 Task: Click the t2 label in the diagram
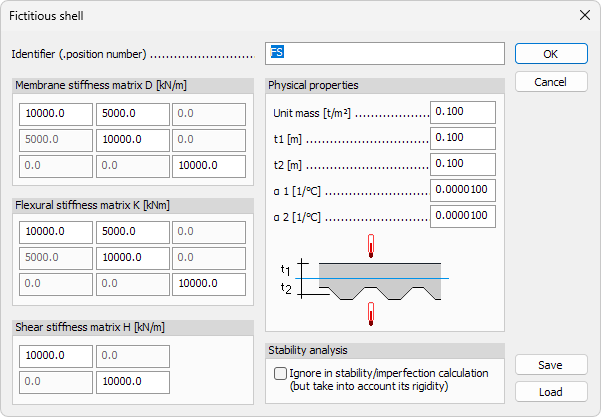[286, 288]
